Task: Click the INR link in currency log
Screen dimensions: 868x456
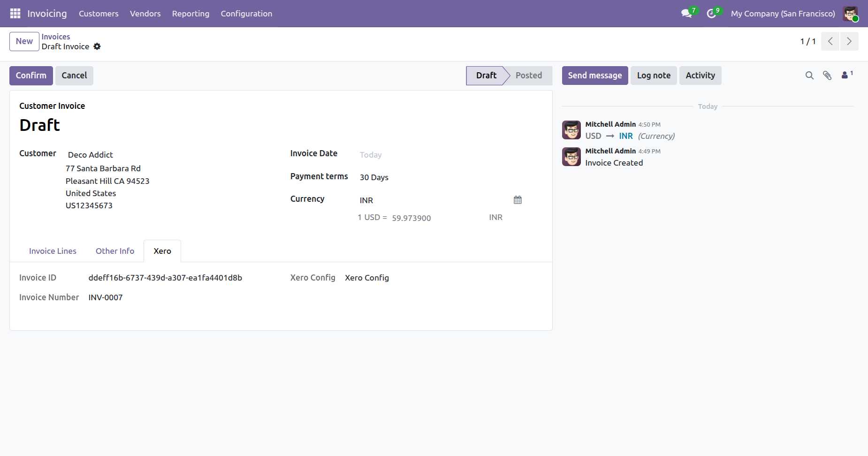Action: pos(626,136)
